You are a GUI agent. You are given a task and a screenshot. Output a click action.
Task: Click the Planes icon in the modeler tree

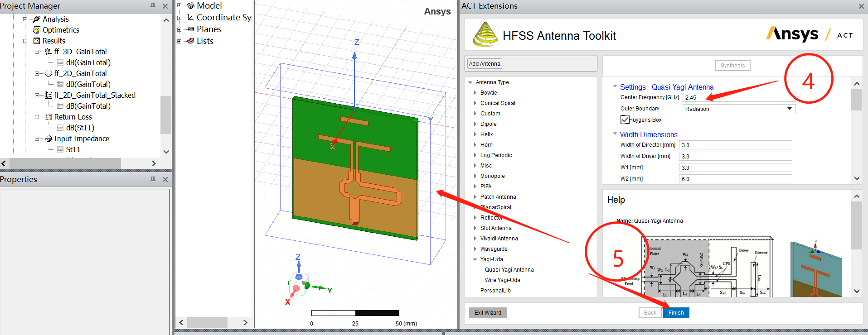click(191, 29)
